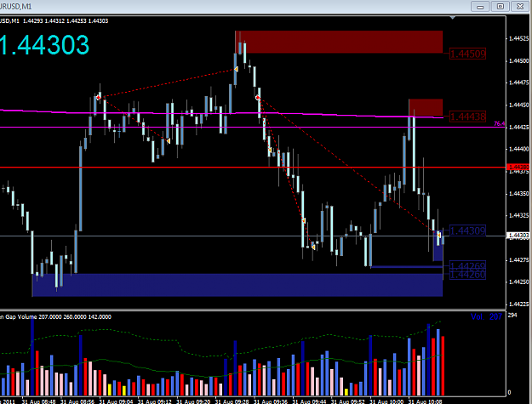Select the 1.44509 red price label
This screenshot has width=532, height=404.
pyautogui.click(x=468, y=54)
